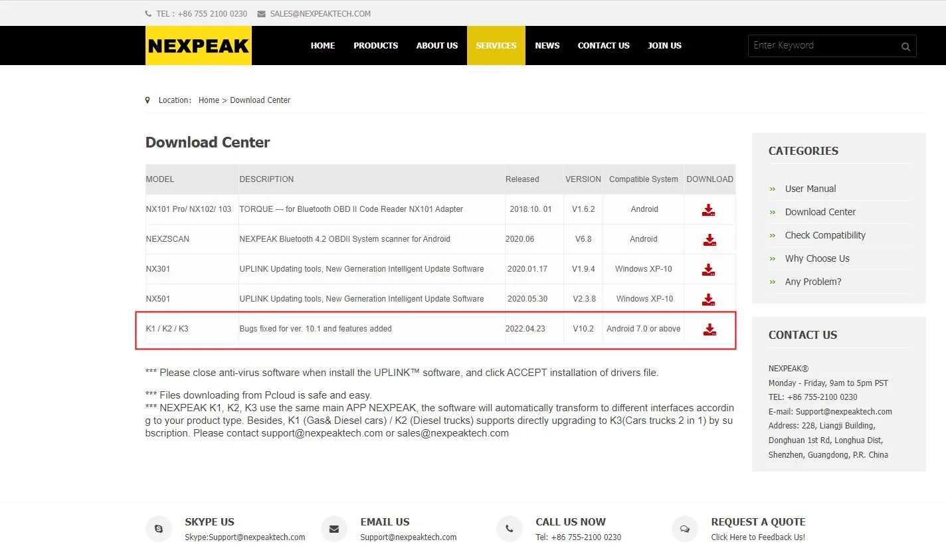Open the NEWS section
This screenshot has width=946, height=560.
[x=547, y=46]
